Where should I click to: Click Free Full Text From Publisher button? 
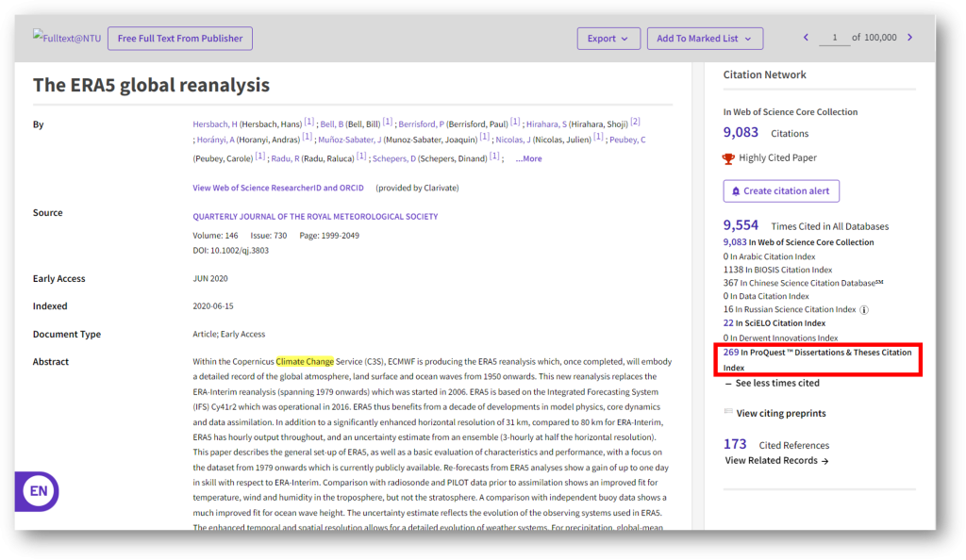pyautogui.click(x=180, y=38)
